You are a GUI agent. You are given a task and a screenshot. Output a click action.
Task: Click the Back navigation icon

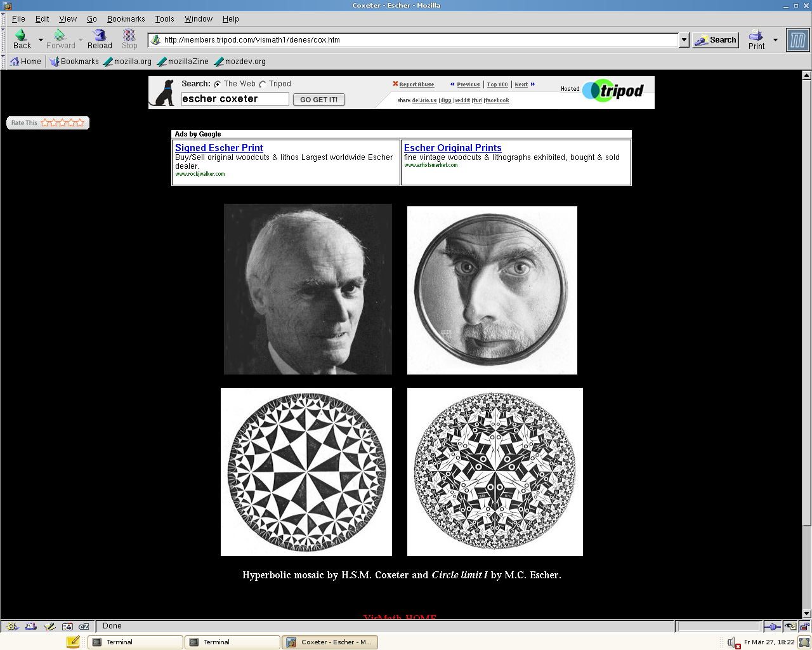(x=21, y=36)
